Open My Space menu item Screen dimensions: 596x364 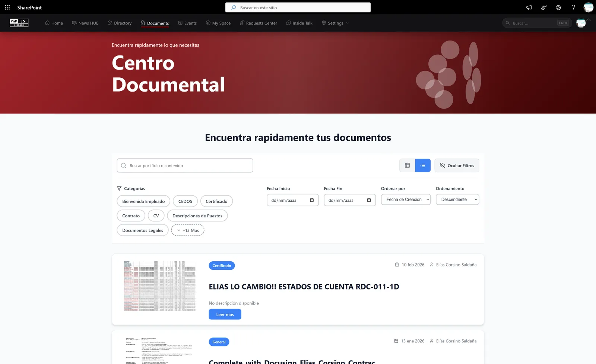click(218, 23)
